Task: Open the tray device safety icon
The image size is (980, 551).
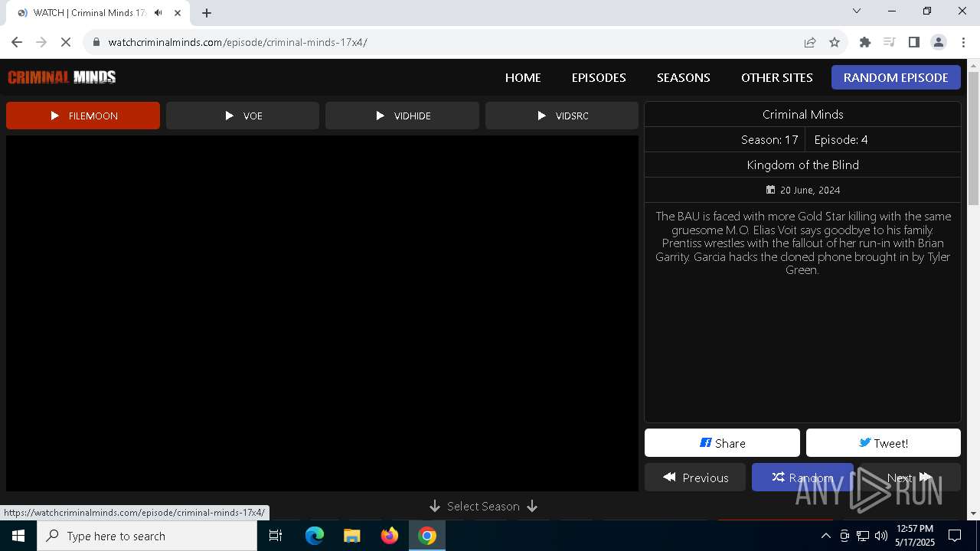Action: pyautogui.click(x=844, y=536)
